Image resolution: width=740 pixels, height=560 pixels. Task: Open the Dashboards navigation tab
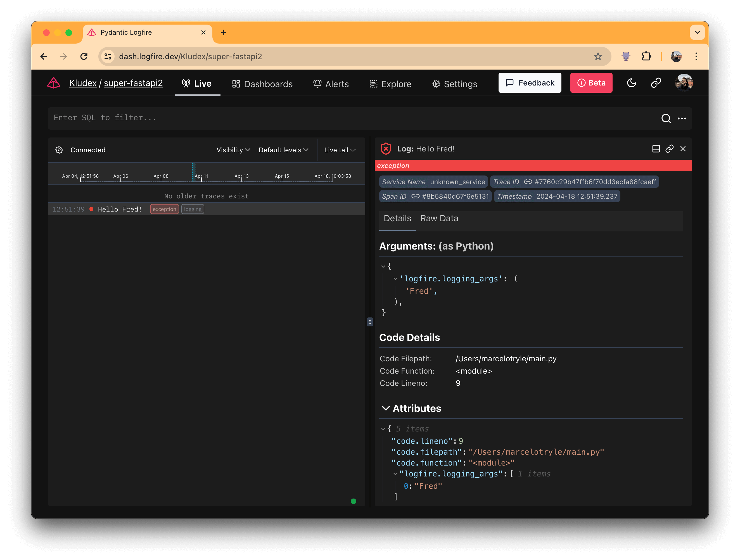(262, 84)
